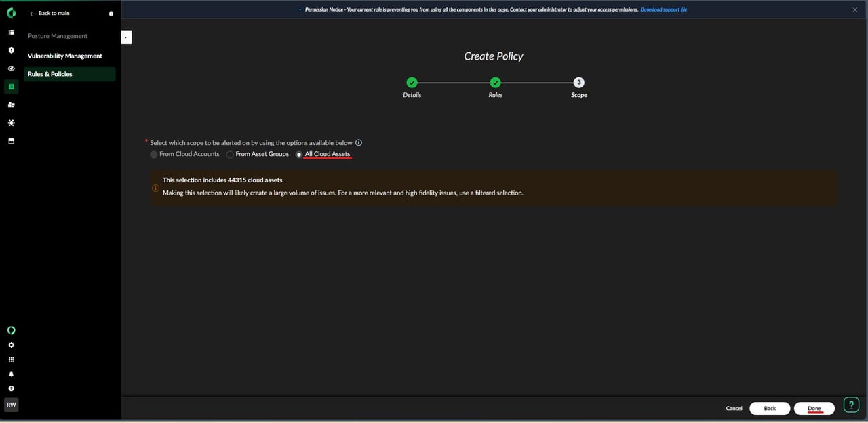The height and width of the screenshot is (423, 868).
Task: Select the From Cloud Accounts radio button
Action: [x=154, y=155]
